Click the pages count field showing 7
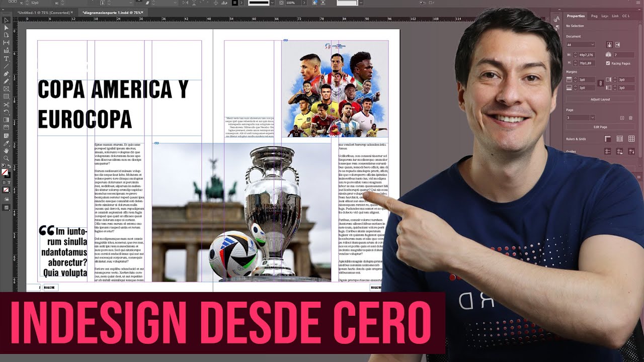 [x=624, y=55]
